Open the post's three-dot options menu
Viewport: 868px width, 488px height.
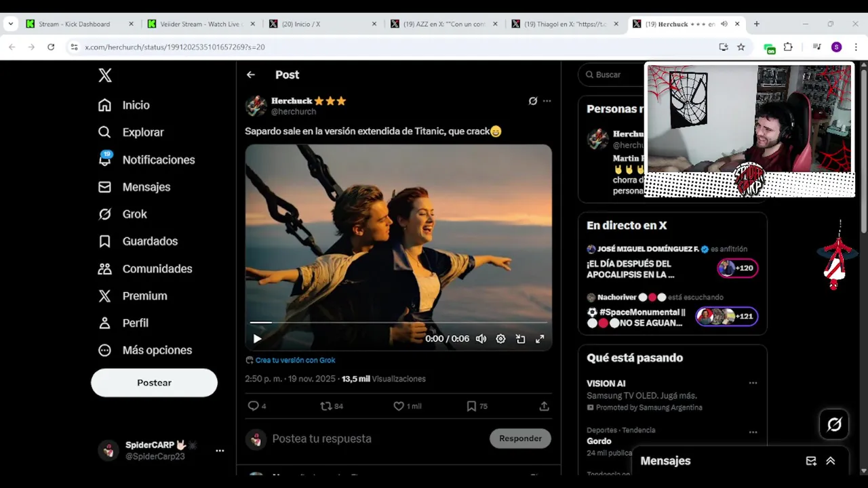point(547,101)
